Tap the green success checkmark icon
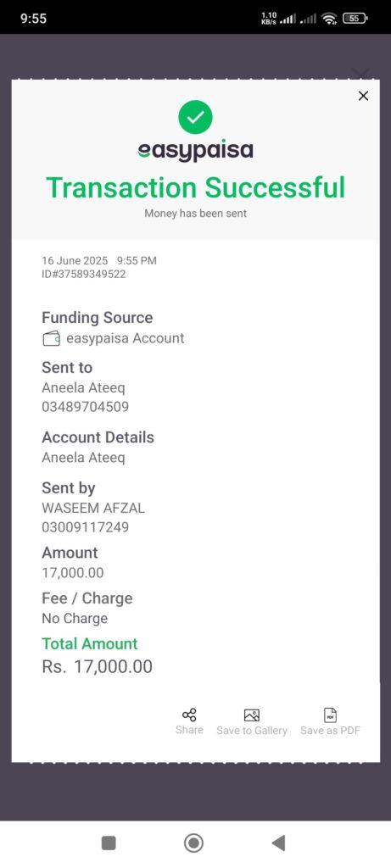 (x=195, y=117)
